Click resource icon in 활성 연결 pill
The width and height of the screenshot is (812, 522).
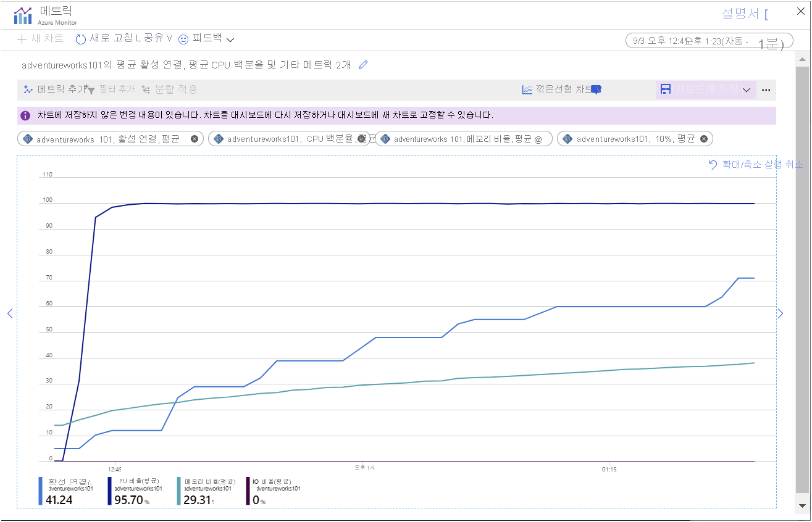pos(27,139)
